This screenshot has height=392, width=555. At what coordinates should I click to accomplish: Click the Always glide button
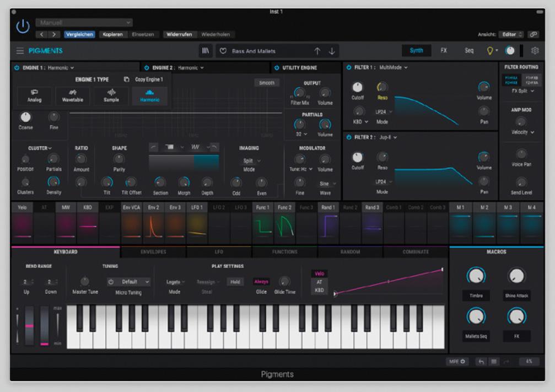[x=261, y=282]
